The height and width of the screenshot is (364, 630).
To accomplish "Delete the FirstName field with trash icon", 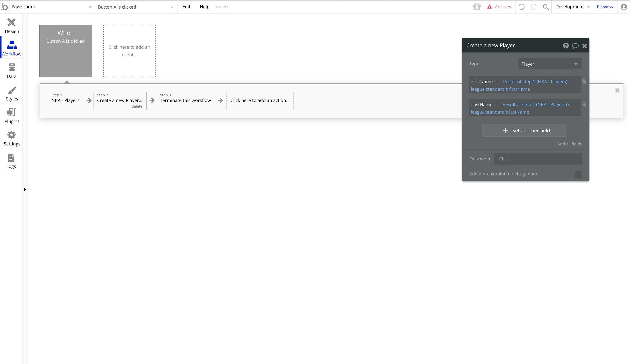I will click(583, 82).
